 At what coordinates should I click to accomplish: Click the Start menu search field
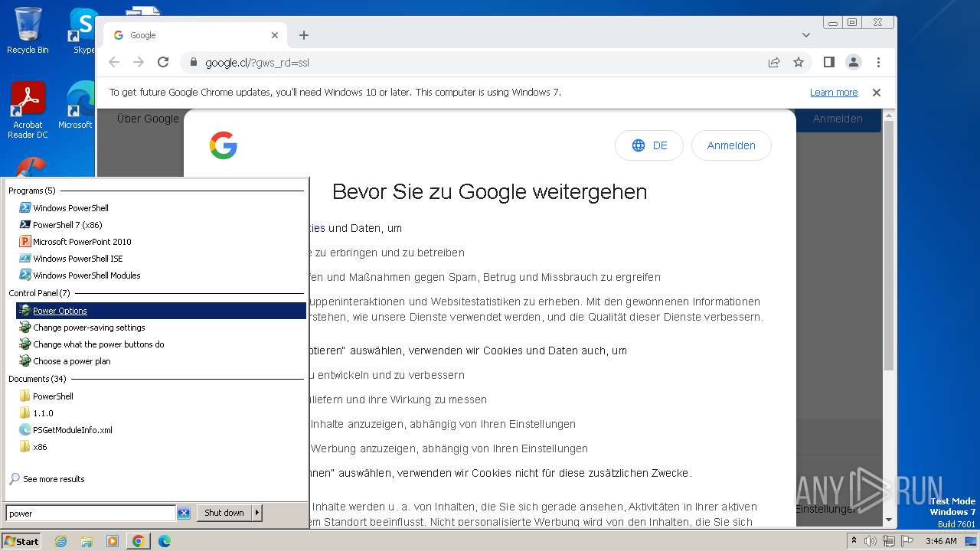coord(91,514)
